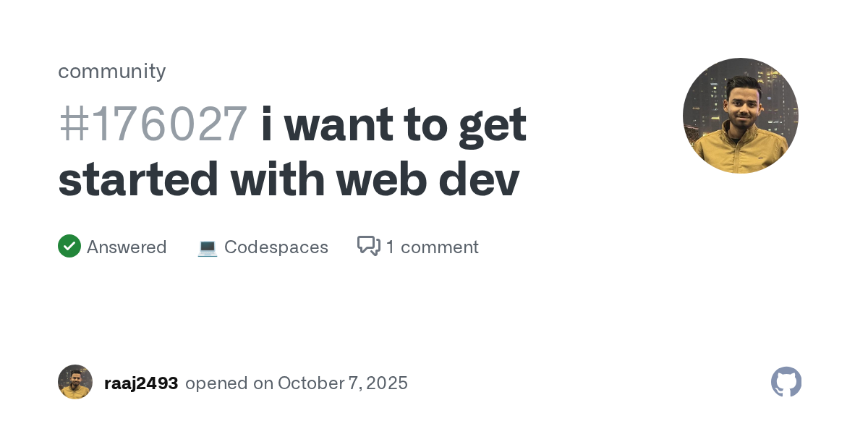The width and height of the screenshot is (868, 434).
Task: Click the "opened on" text
Action: (x=220, y=383)
